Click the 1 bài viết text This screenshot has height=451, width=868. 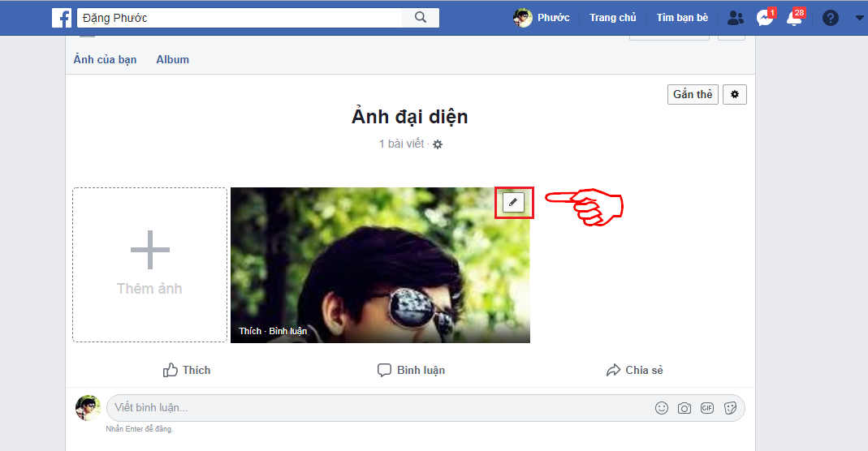(x=401, y=144)
